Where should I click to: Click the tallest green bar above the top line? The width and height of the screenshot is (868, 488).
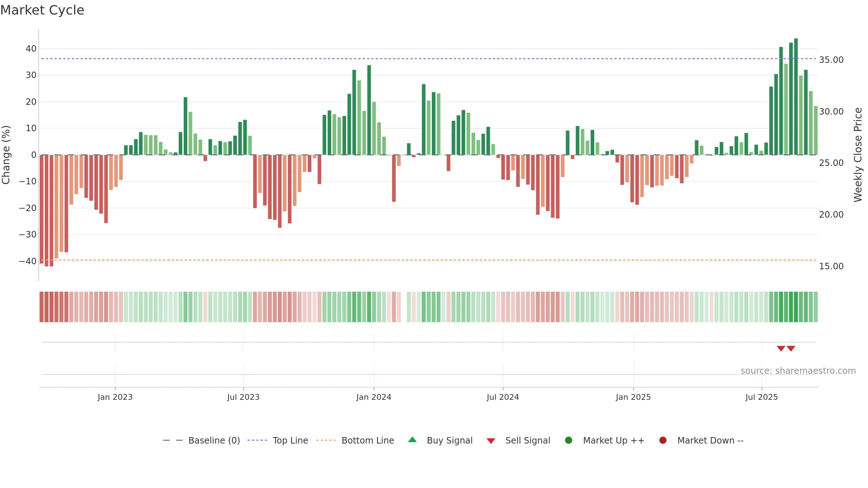tap(796, 97)
